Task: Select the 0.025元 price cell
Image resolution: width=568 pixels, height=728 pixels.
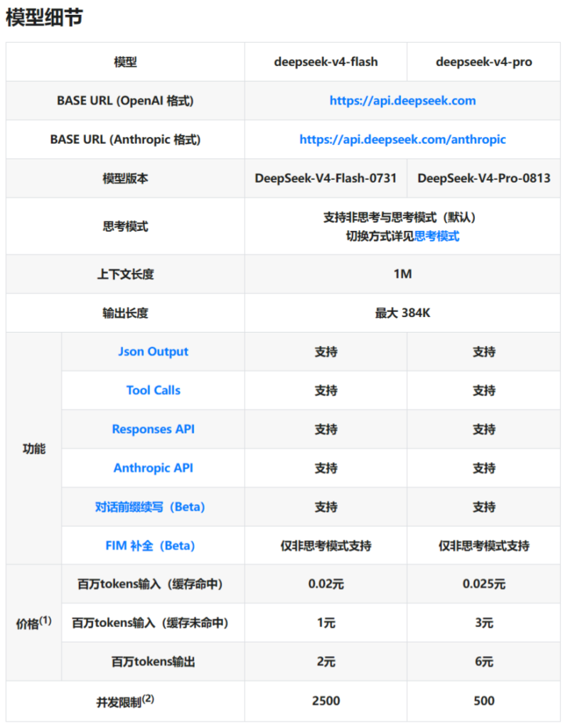Action: [484, 584]
